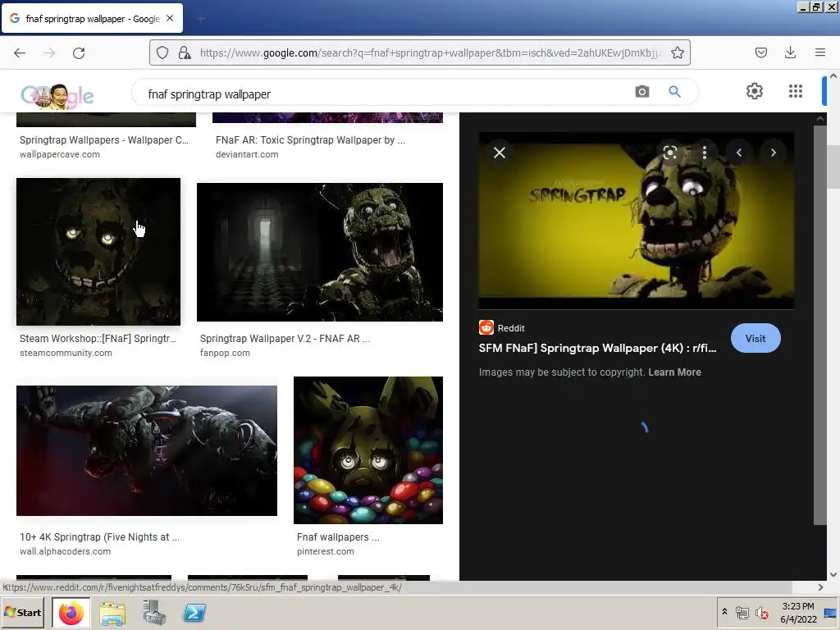
Task: Search by image with camera icon
Action: [x=641, y=92]
